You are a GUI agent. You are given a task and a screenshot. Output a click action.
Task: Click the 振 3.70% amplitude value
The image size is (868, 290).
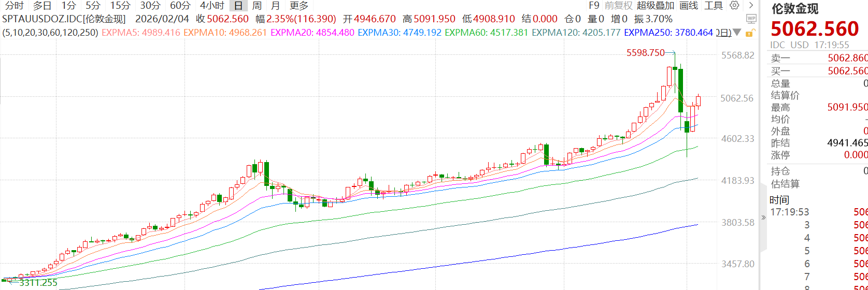coord(653,19)
